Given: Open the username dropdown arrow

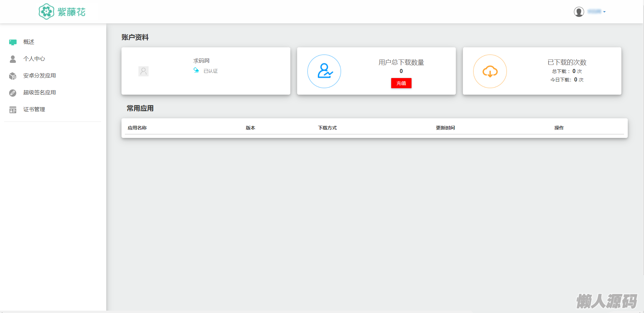Looking at the screenshot, I should [604, 12].
